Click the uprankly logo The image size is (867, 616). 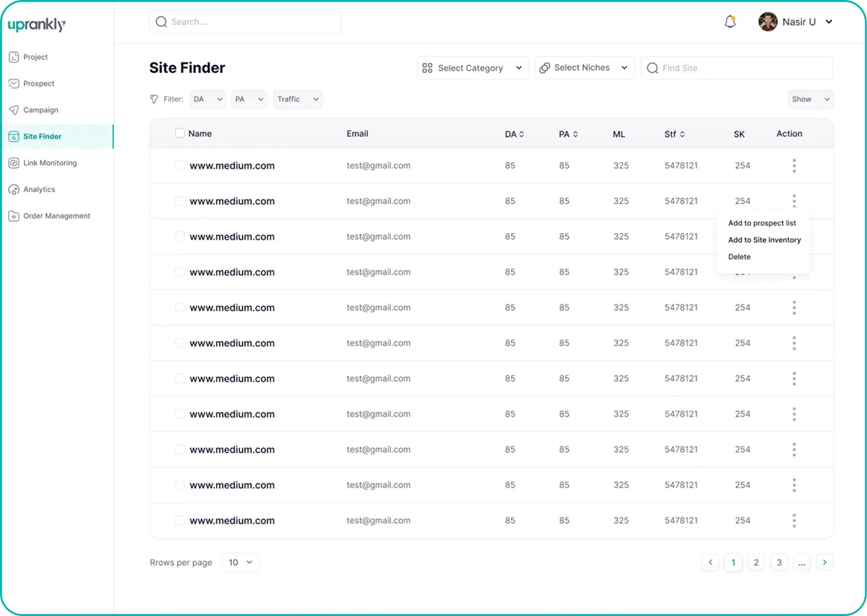(x=36, y=24)
